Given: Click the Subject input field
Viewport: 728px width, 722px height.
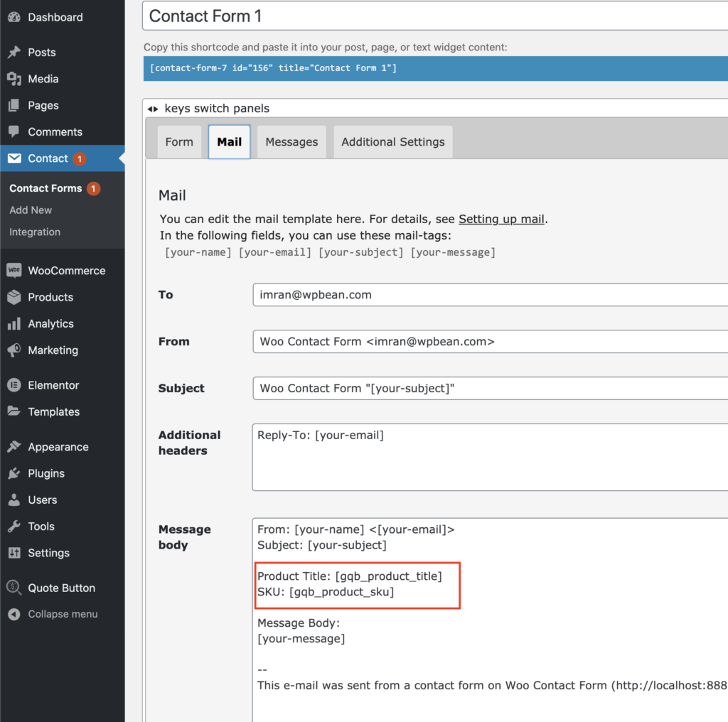Looking at the screenshot, I should coord(491,389).
